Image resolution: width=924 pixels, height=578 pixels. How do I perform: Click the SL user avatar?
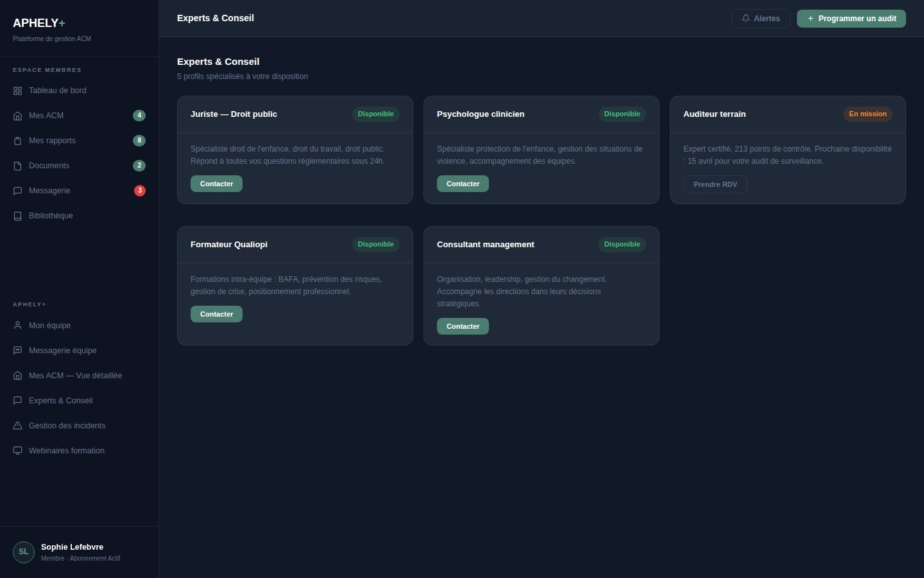tap(24, 552)
